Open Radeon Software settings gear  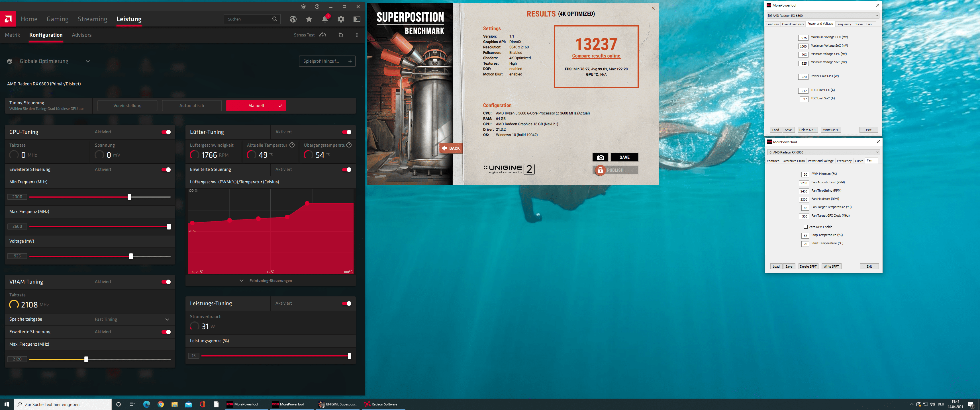[341, 19]
